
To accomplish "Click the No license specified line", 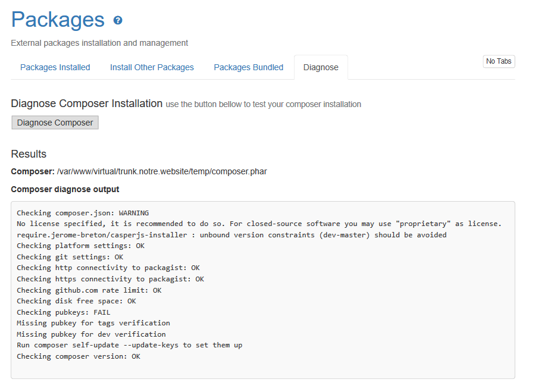I will (x=259, y=224).
